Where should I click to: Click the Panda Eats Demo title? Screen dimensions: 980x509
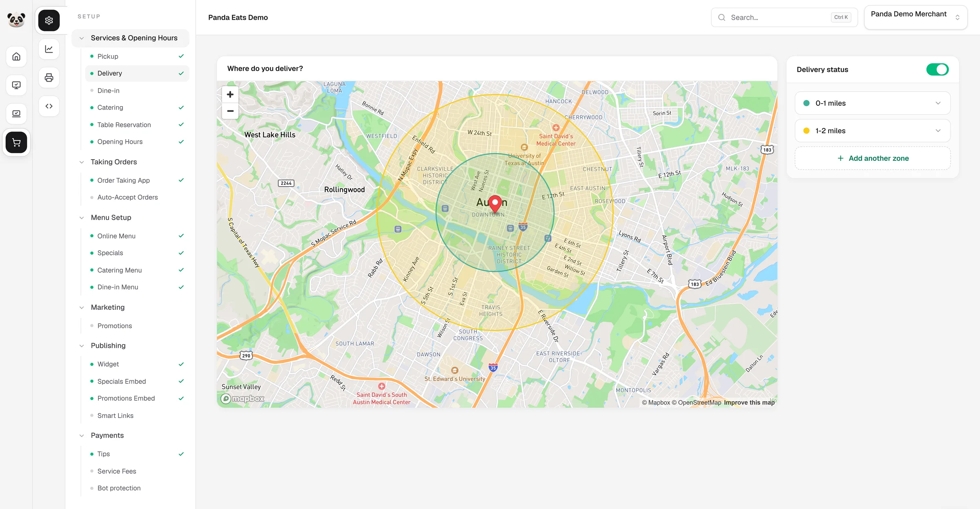pyautogui.click(x=238, y=18)
